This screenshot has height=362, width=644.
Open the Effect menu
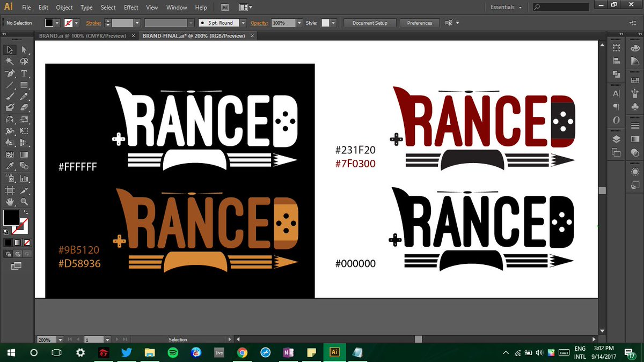tap(131, 8)
